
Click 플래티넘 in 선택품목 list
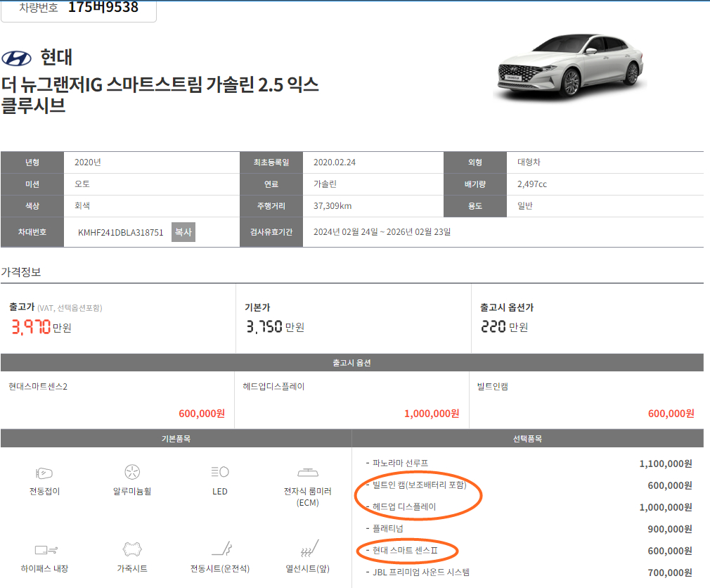[x=387, y=528]
